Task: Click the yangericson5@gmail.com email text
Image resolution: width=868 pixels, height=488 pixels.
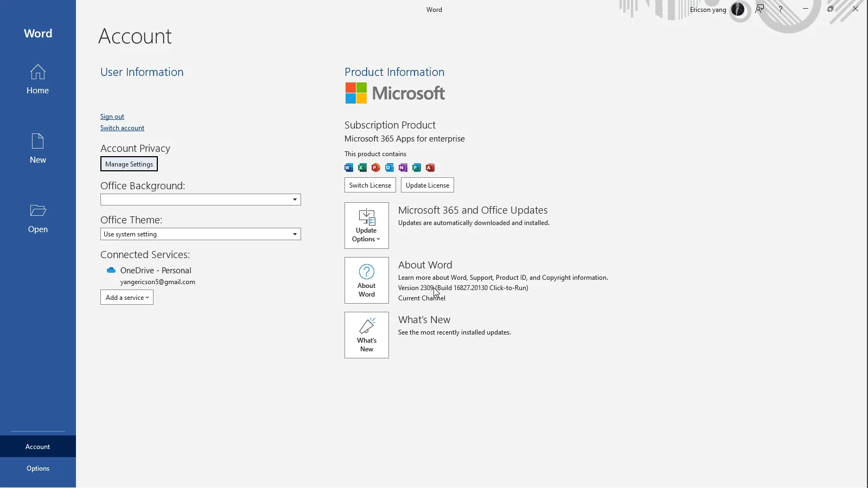Action: pyautogui.click(x=158, y=282)
